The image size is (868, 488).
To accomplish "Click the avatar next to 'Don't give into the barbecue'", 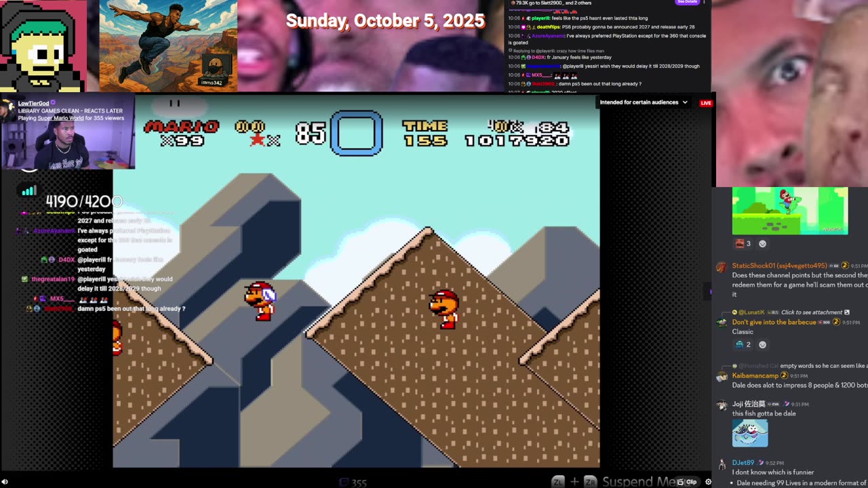I will pyautogui.click(x=722, y=323).
